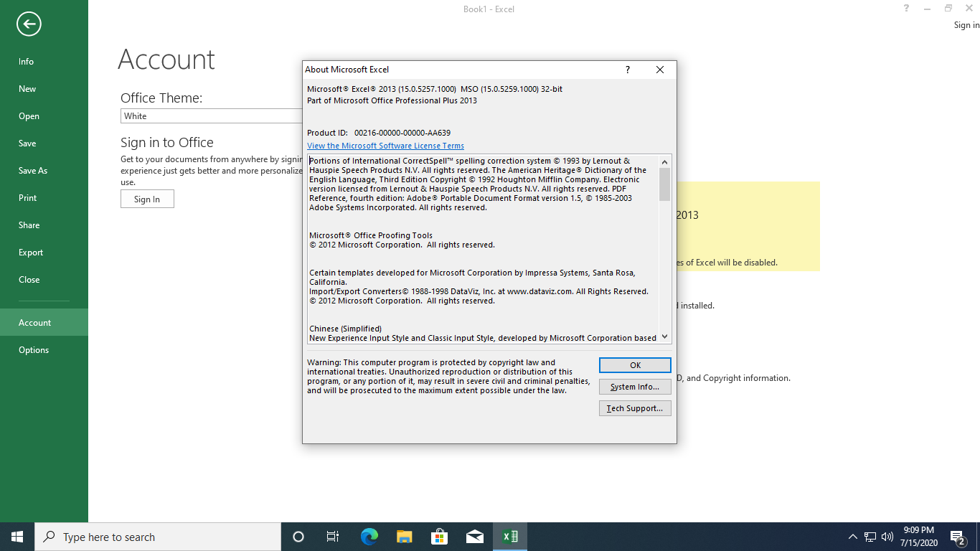Open the Print page

pyautogui.click(x=44, y=198)
